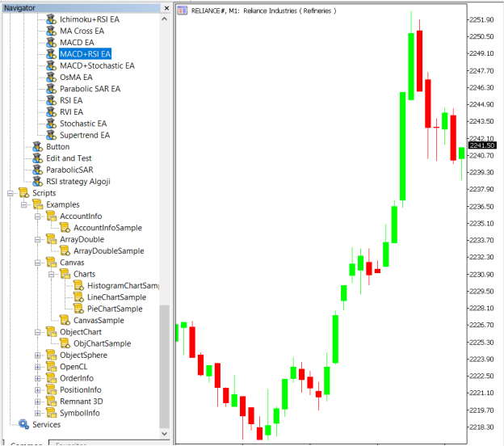
Task: Click the Supertrend EA advisor icon
Action: [x=51, y=135]
